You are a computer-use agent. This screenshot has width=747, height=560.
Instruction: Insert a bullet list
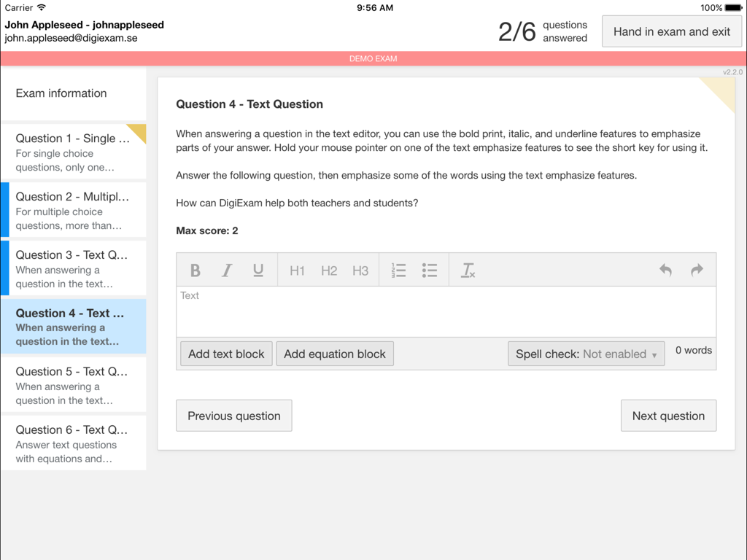(430, 270)
